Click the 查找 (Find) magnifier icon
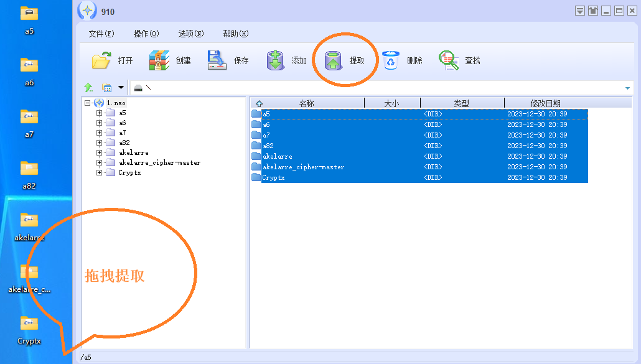This screenshot has width=641, height=364. (448, 60)
